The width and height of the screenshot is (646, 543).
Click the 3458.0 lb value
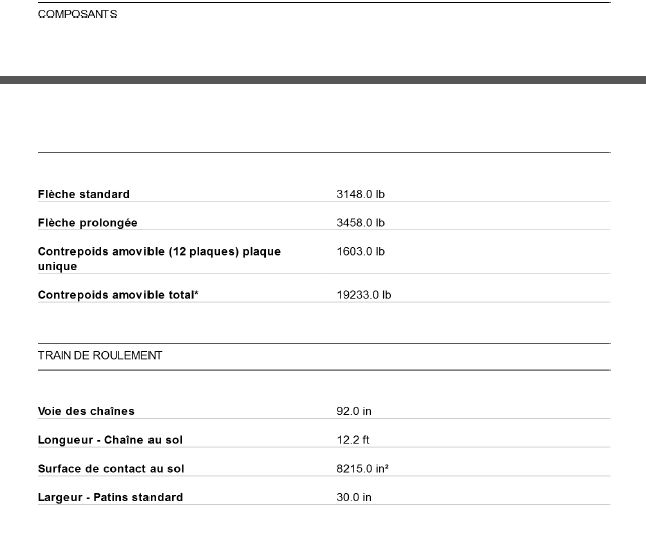tap(360, 222)
